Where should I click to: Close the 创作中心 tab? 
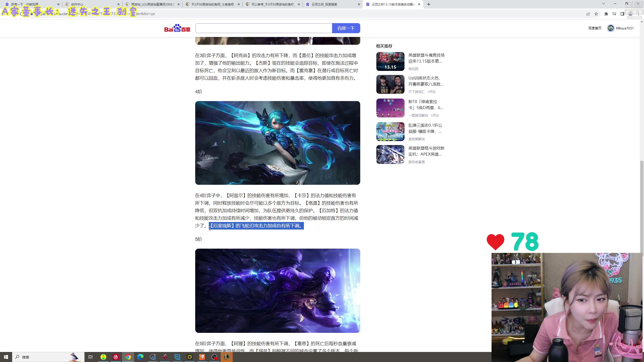pos(118,4)
